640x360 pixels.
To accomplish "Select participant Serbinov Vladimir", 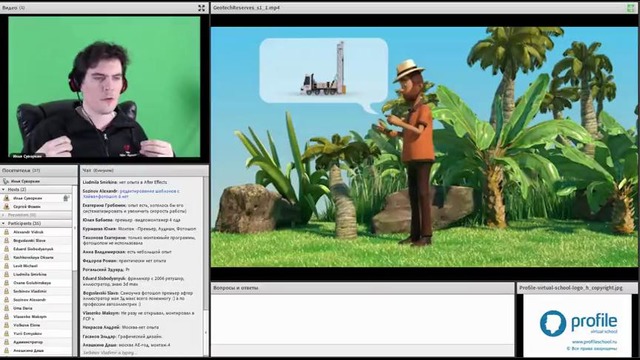I will tap(36, 291).
